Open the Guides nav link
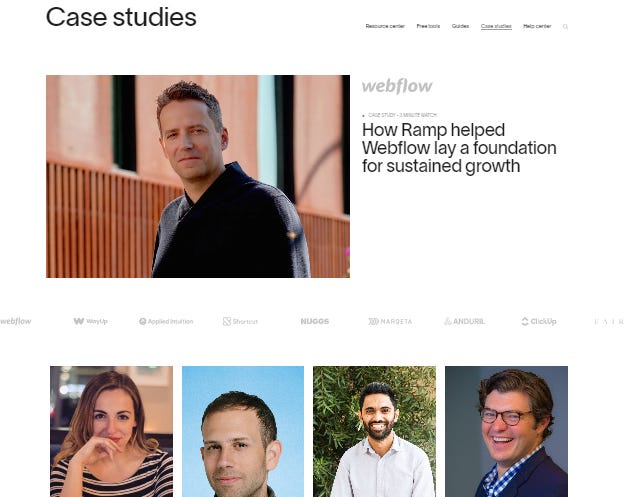 pyautogui.click(x=460, y=26)
